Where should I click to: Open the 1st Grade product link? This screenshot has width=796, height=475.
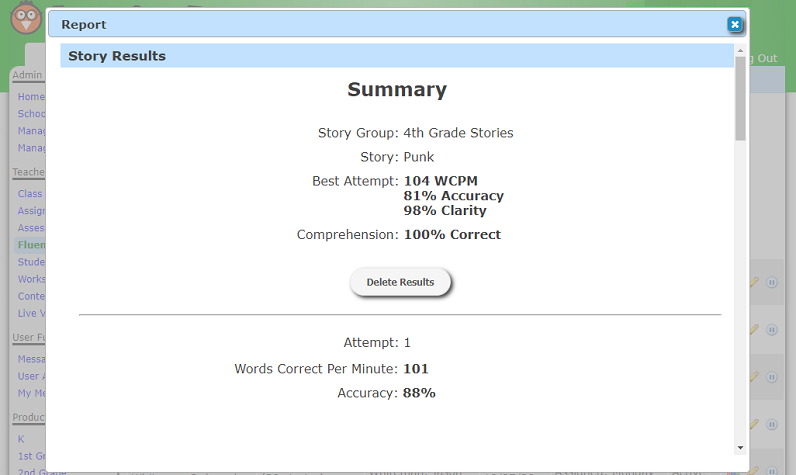pyautogui.click(x=31, y=456)
